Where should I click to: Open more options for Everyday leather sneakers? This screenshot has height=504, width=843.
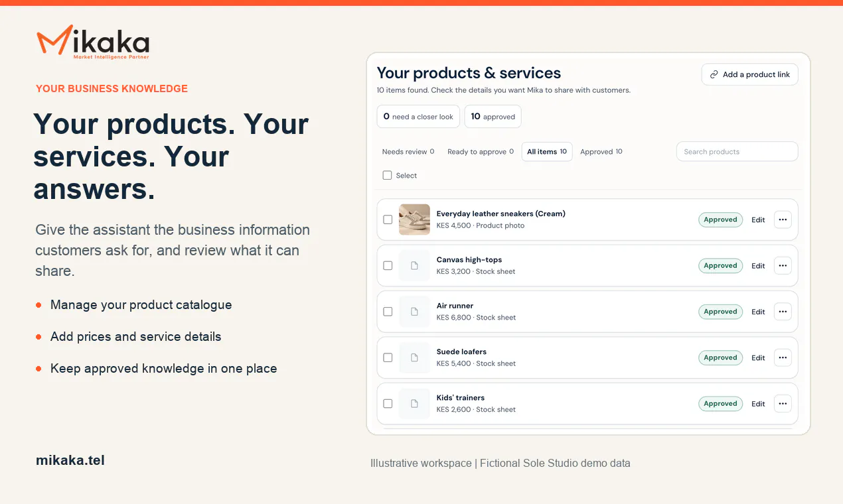pyautogui.click(x=783, y=220)
